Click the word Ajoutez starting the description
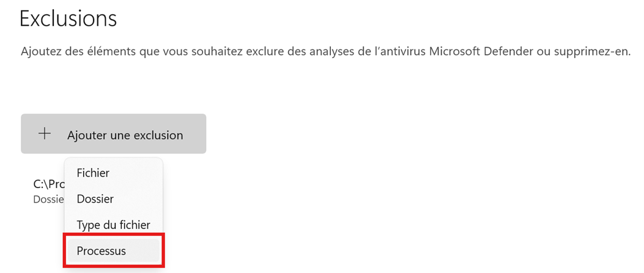This screenshot has width=644, height=273. (41, 51)
